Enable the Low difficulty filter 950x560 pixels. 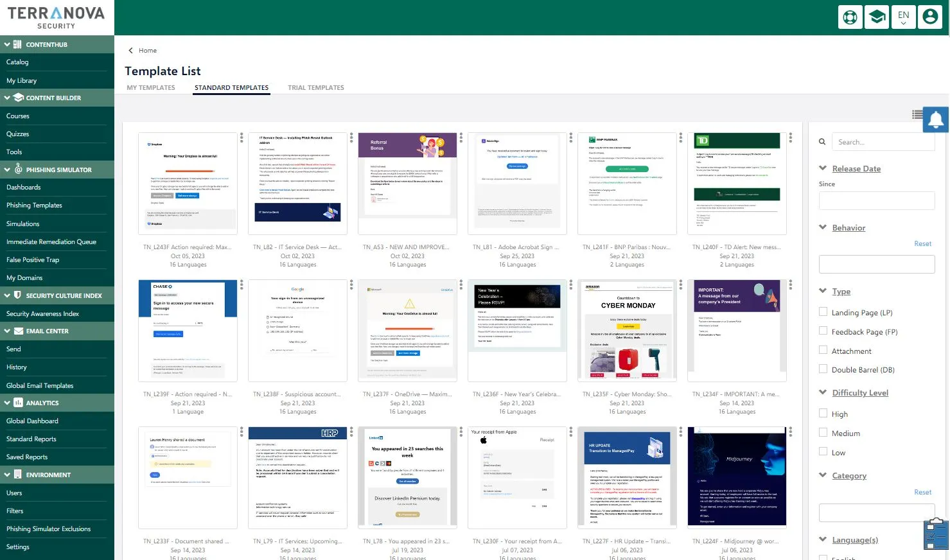pos(823,452)
